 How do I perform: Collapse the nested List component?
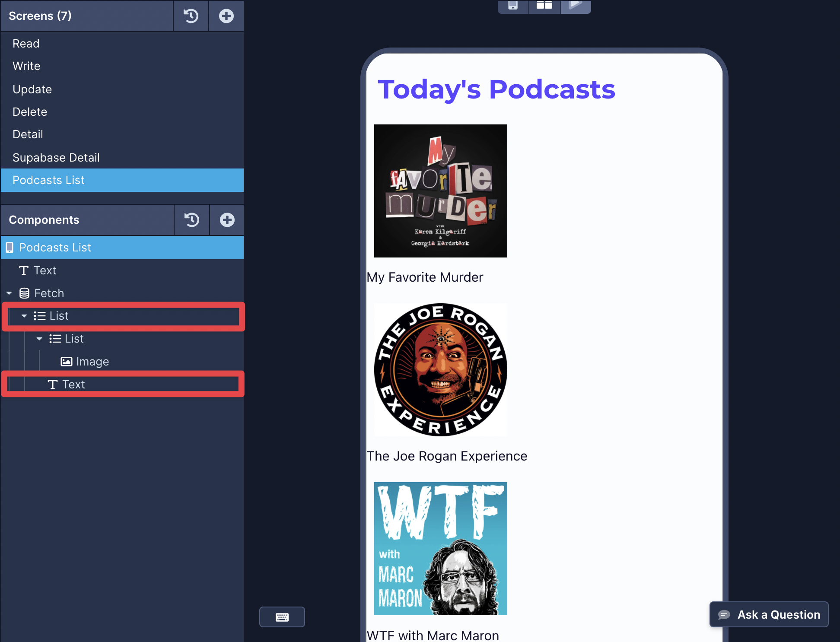[x=39, y=339]
